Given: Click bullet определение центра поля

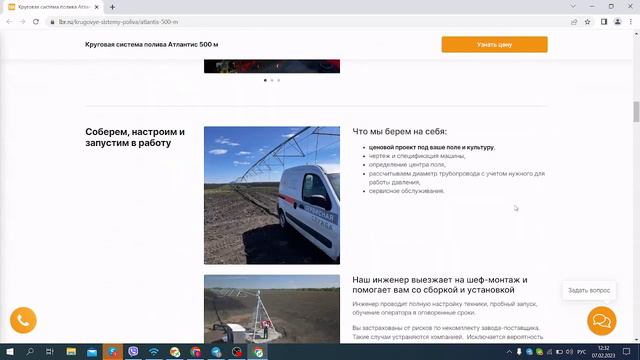Looking at the screenshot, I should [407, 164].
